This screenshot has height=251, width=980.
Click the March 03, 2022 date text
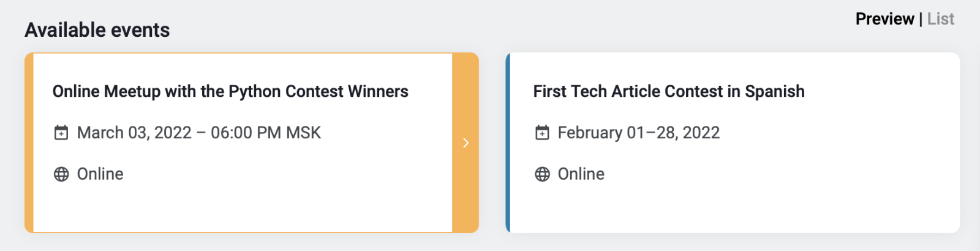point(134,133)
